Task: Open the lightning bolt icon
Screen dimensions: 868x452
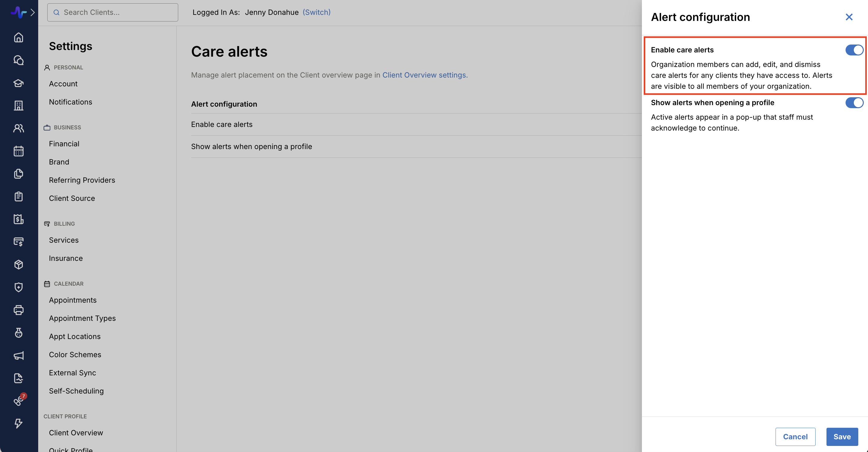Action: 18,423
